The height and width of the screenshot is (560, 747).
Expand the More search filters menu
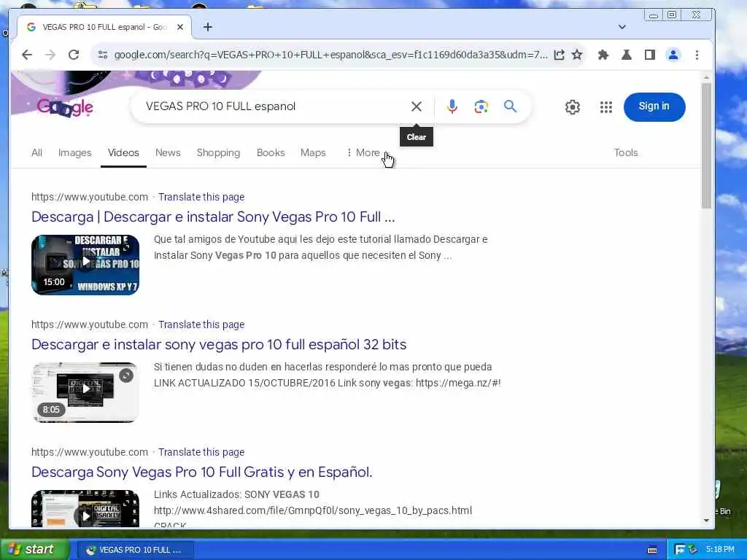363,153
